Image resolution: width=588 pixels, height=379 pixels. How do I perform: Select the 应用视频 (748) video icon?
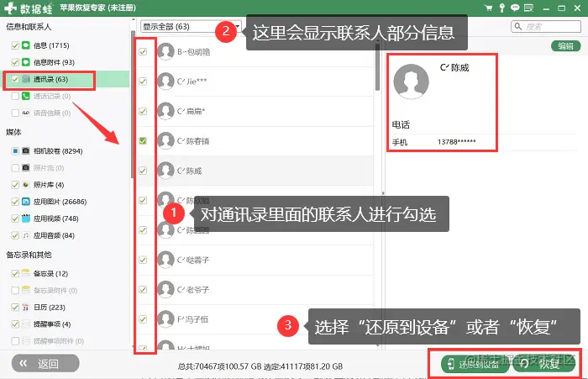pyautogui.click(x=25, y=218)
